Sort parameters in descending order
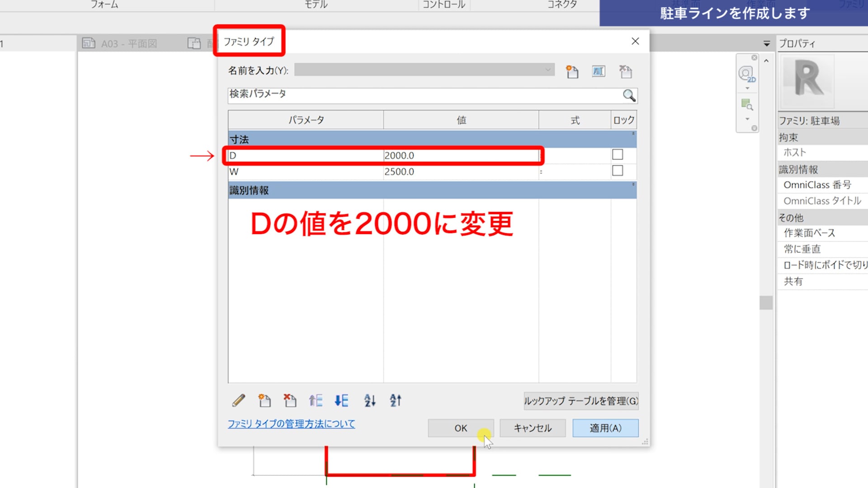 tap(396, 400)
